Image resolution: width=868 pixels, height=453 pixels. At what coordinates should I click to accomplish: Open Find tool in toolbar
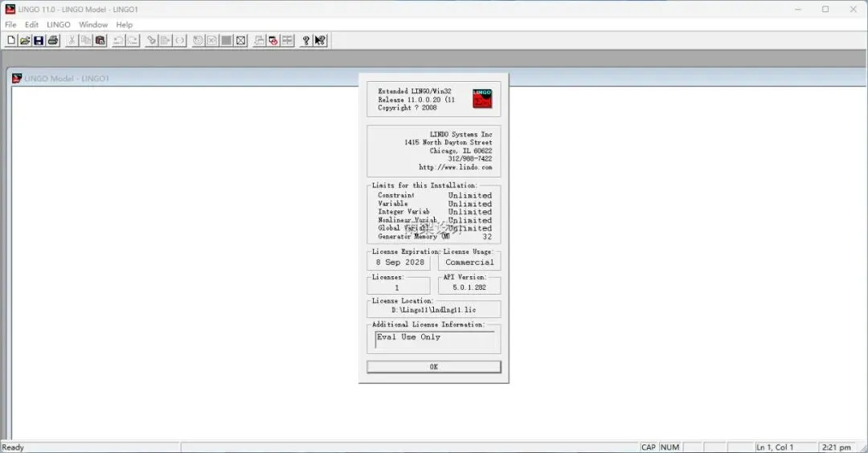pyautogui.click(x=151, y=40)
